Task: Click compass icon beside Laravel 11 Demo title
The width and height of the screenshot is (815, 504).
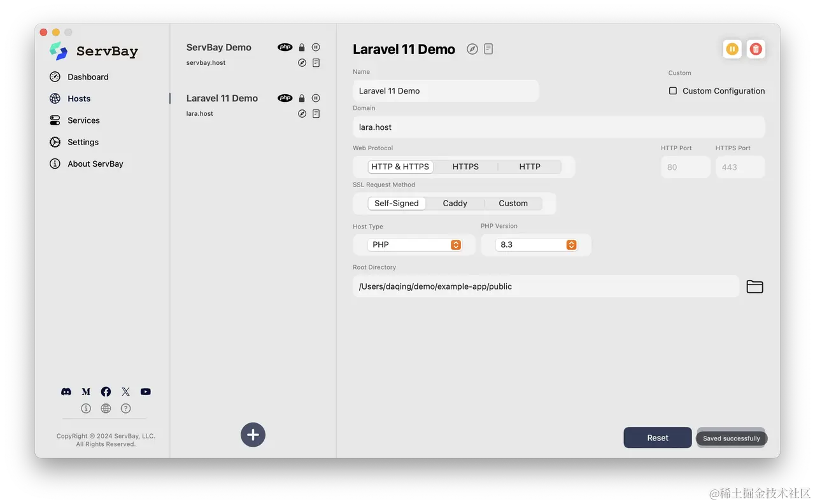Action: coord(472,49)
